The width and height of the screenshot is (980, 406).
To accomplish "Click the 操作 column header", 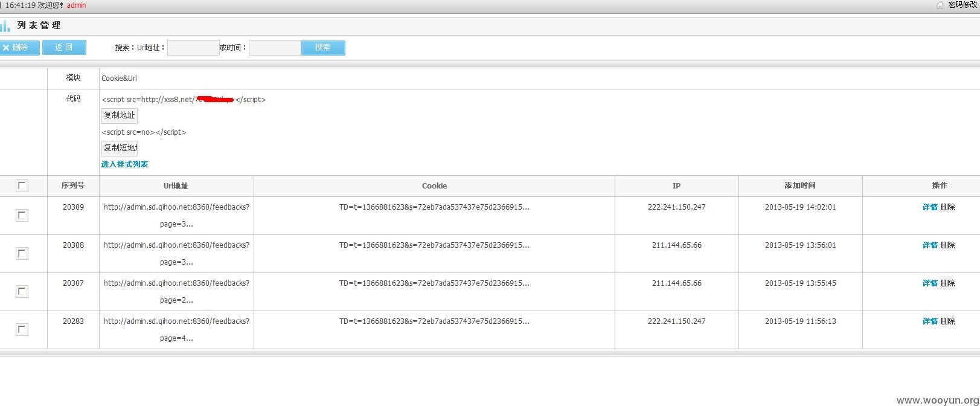I will tap(940, 186).
